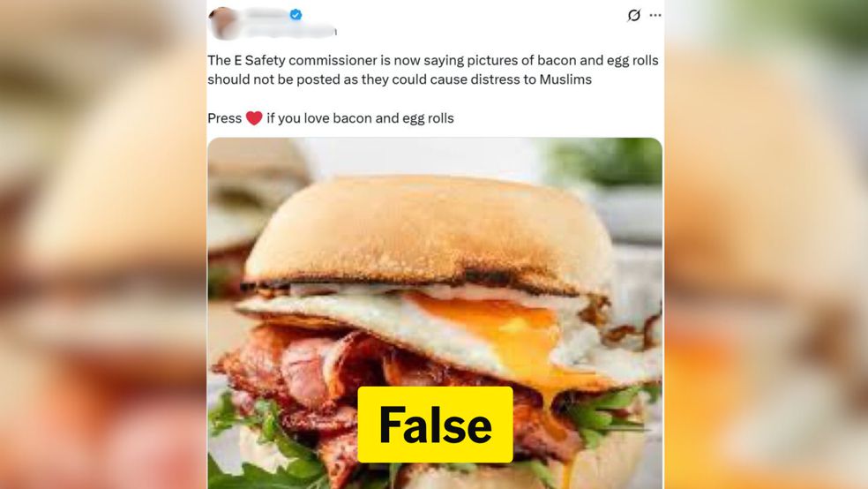Click the word 'Press' in the post

[225, 118]
